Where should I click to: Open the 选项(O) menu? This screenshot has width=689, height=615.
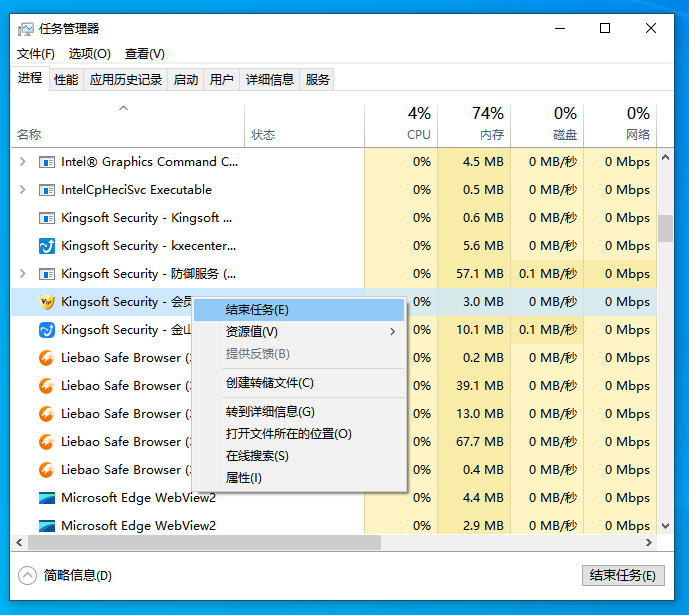90,54
